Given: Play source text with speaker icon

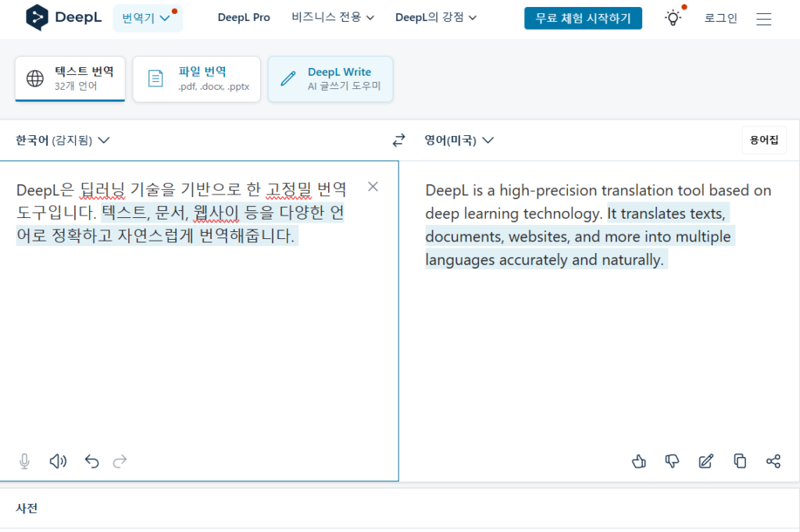Looking at the screenshot, I should (58, 461).
